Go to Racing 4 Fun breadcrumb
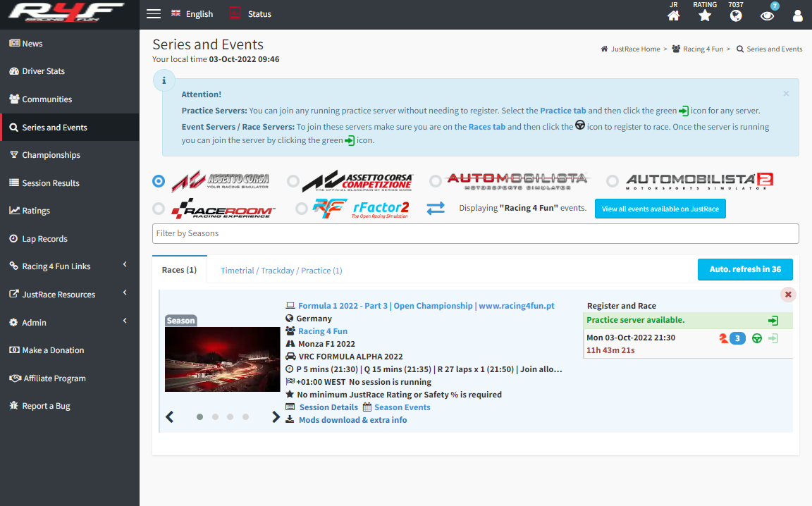 [x=703, y=49]
